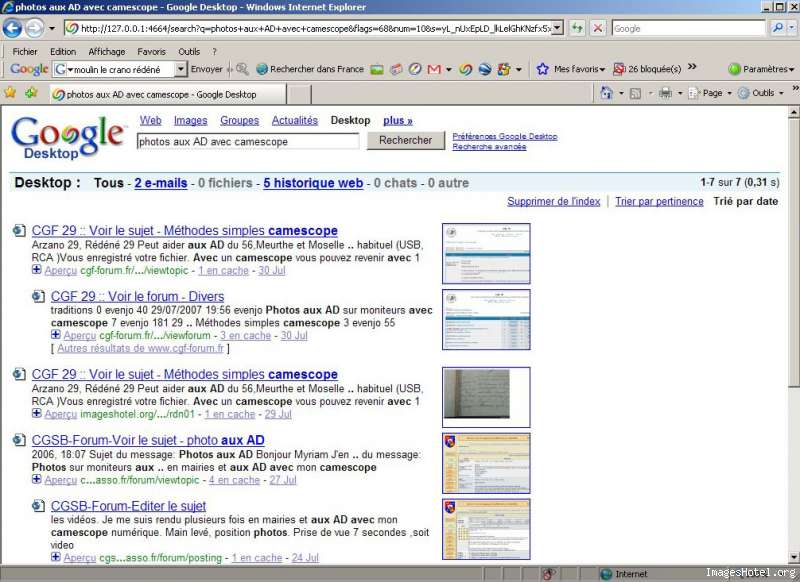Open a new blank browser tab

click(x=300, y=95)
